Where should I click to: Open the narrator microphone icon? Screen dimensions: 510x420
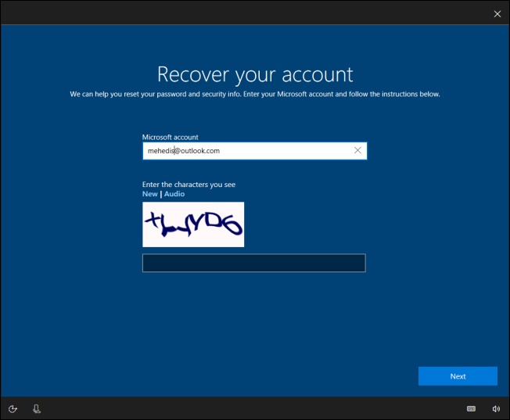tap(37, 409)
